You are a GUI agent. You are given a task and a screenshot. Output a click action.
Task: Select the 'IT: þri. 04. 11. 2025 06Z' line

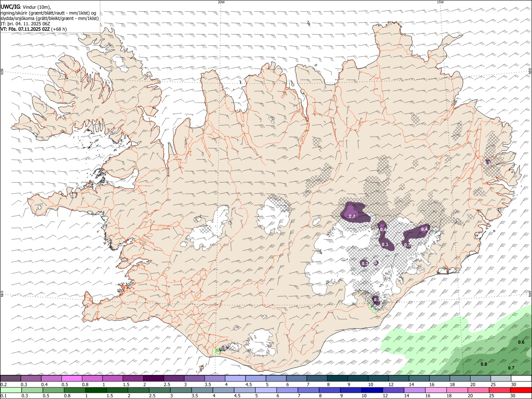[x=25, y=24]
